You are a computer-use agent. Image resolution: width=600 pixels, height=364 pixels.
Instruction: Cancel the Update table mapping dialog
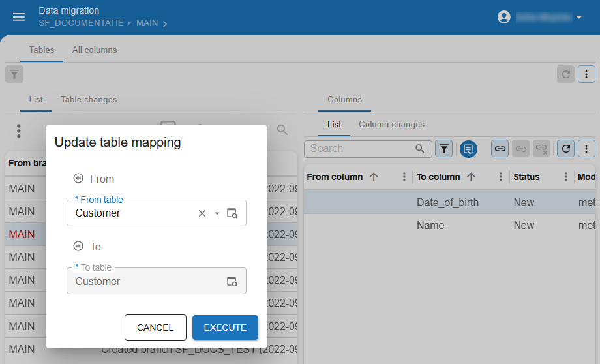tap(155, 327)
